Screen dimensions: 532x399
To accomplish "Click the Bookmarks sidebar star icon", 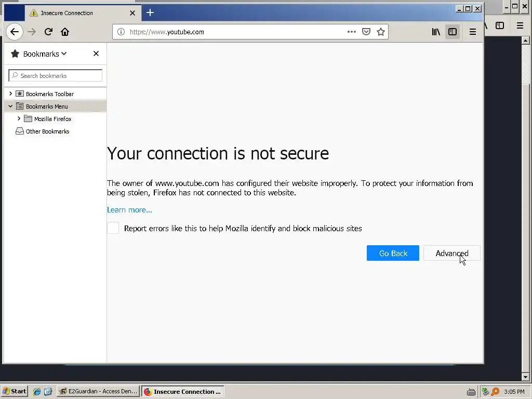I will coord(15,54).
